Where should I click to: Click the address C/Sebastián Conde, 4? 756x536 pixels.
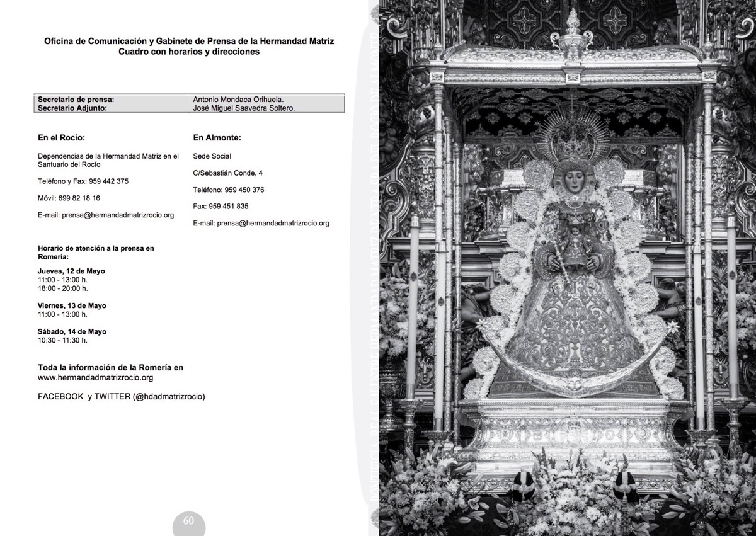tap(228, 173)
